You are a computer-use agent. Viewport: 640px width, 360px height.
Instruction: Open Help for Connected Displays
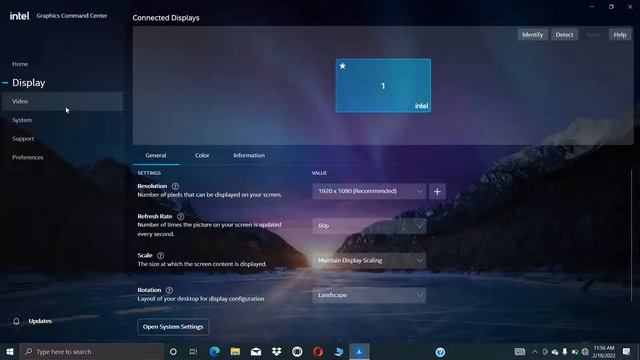pos(620,35)
